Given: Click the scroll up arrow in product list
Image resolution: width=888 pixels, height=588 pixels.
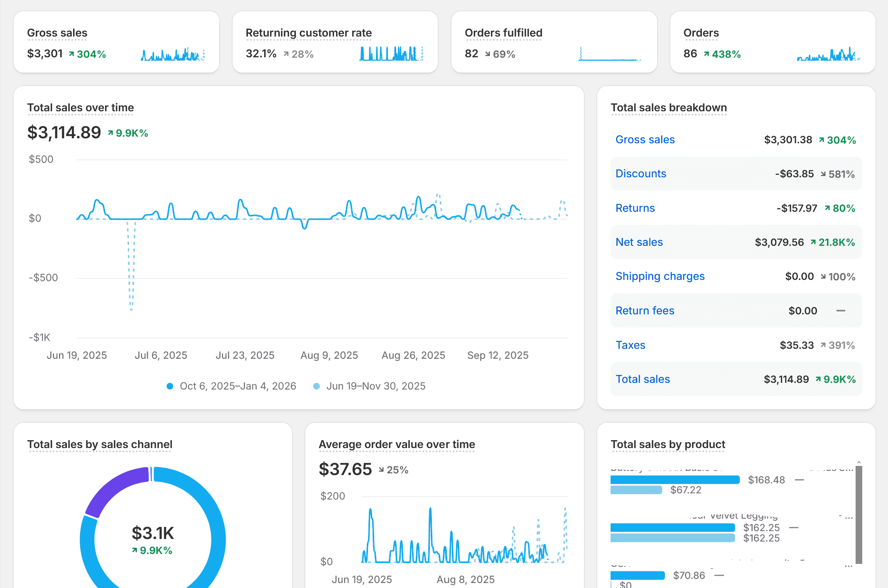Looking at the screenshot, I should 859,462.
